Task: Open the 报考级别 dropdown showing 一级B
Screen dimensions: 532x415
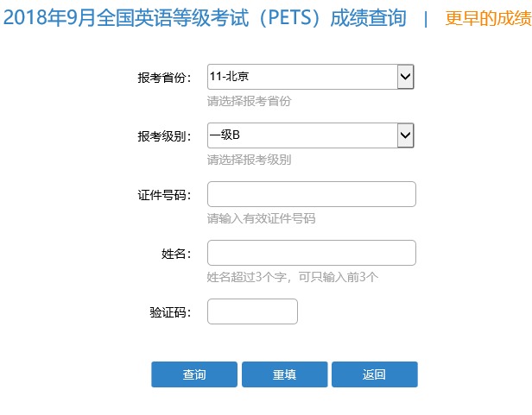Action: [x=302, y=135]
